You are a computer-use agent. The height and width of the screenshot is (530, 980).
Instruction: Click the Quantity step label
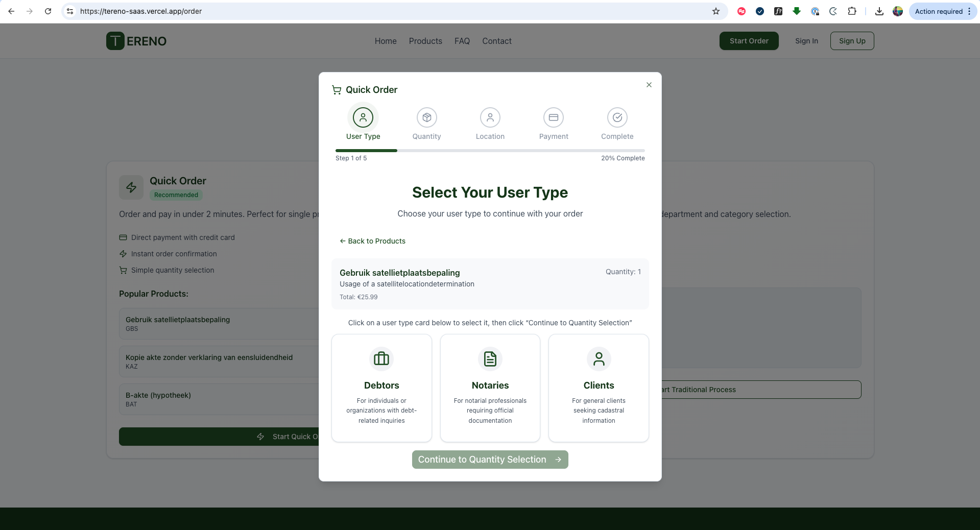point(427,136)
